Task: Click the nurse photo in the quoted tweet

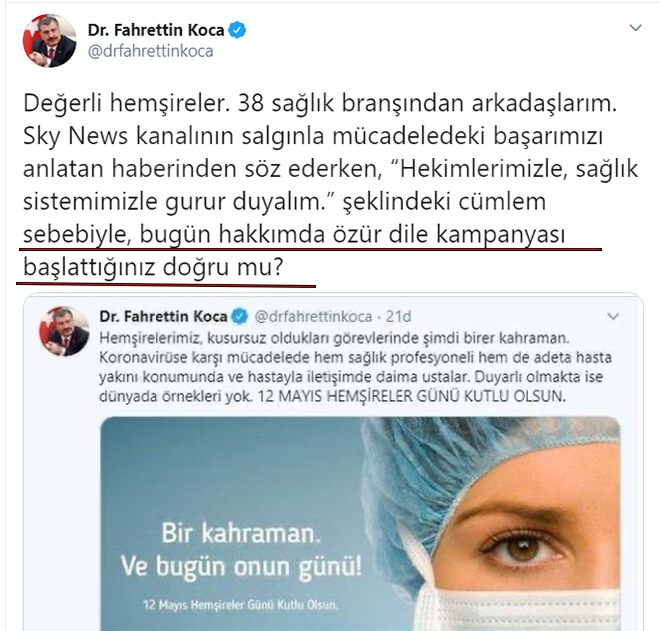Action: [x=360, y=524]
